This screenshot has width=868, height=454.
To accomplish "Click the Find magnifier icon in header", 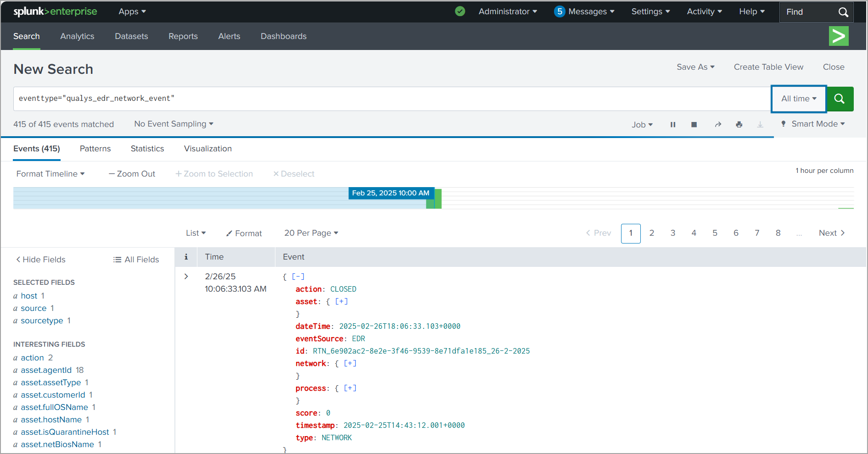I will point(843,12).
